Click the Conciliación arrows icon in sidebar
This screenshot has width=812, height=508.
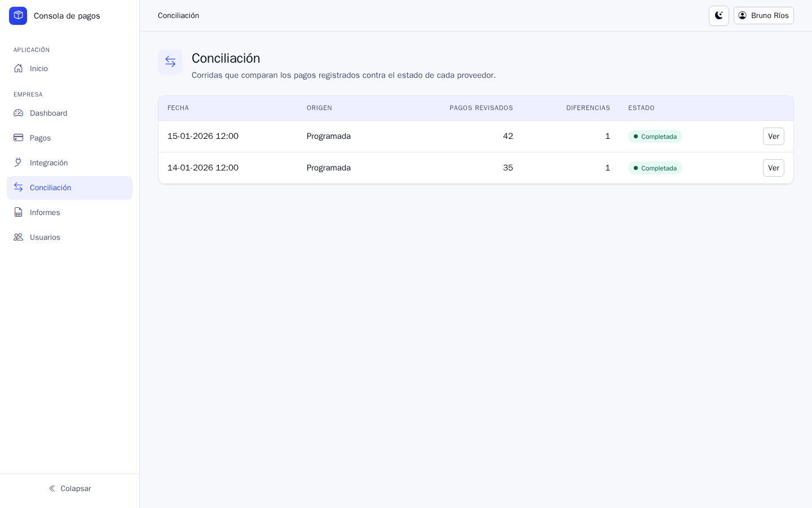19,187
